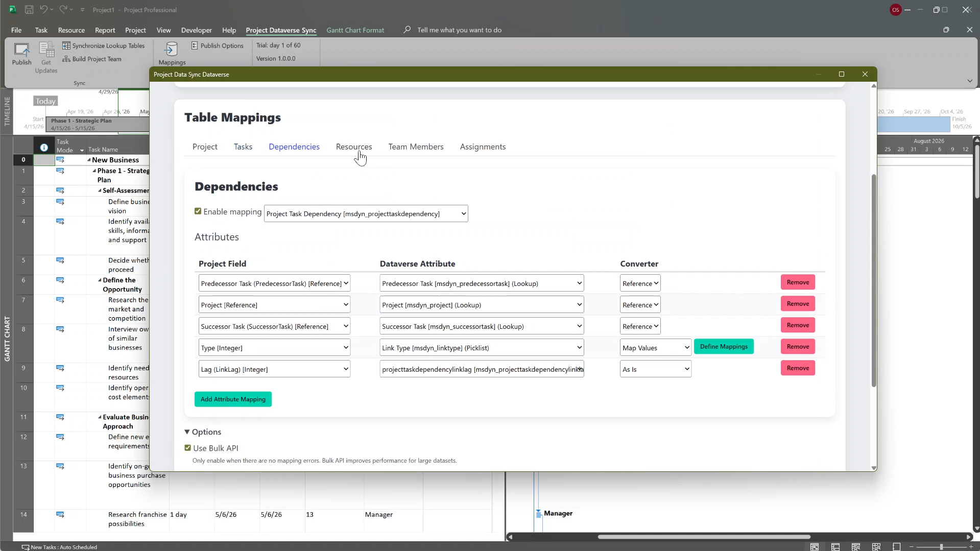The height and width of the screenshot is (551, 980).
Task: Collapse the Options section triangle
Action: click(x=187, y=432)
